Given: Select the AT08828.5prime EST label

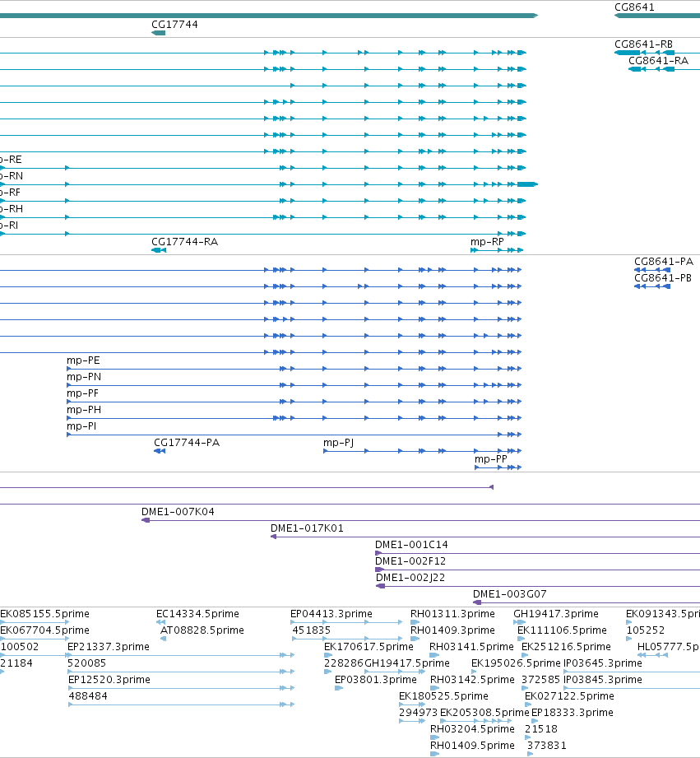Looking at the screenshot, I should click(202, 630).
